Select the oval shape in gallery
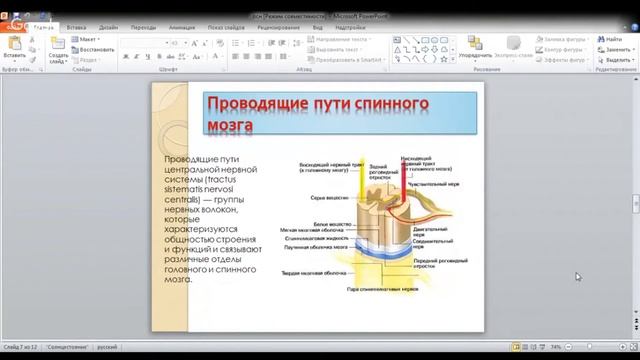Screen dimensions: 640x360 coord(435,40)
